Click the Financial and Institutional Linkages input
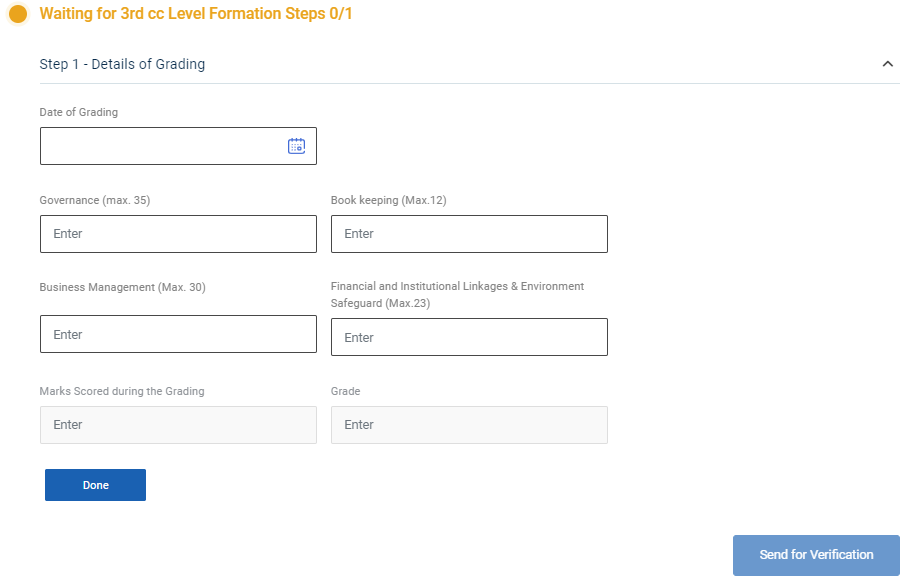905x582 pixels. click(469, 337)
